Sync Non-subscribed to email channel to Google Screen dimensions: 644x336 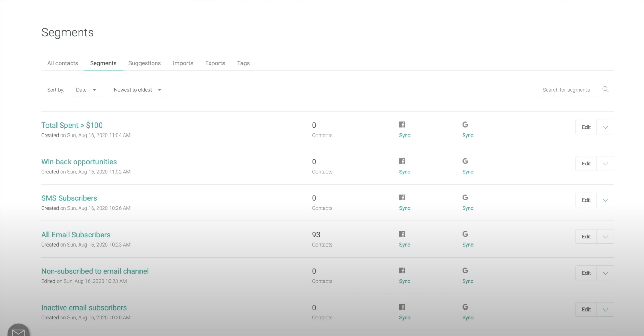point(468,281)
